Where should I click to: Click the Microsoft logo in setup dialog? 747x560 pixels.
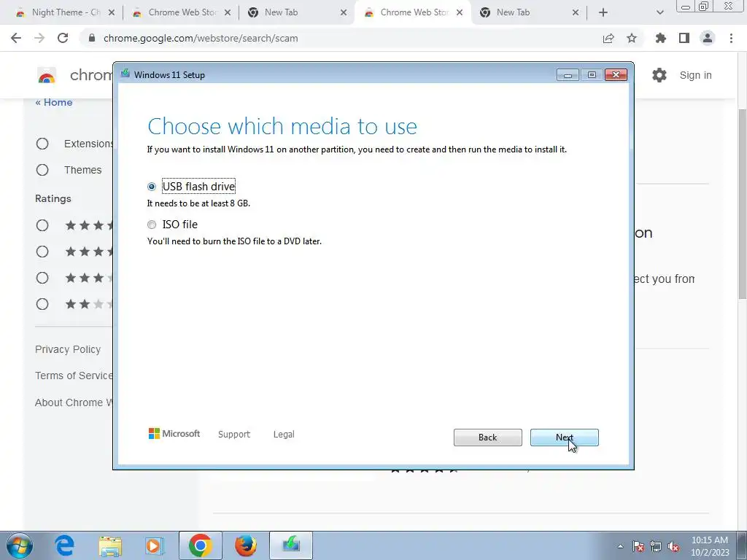click(174, 434)
